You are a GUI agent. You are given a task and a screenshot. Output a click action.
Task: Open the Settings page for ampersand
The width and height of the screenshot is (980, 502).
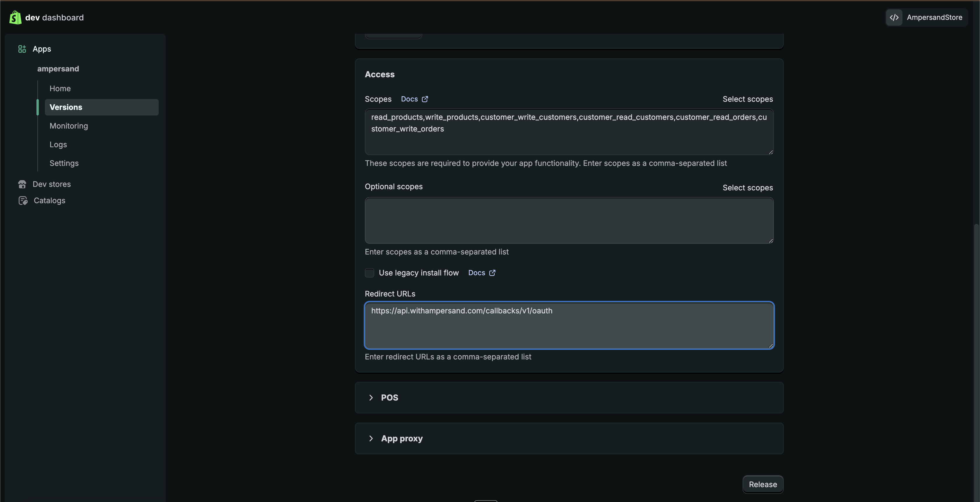[x=64, y=163]
